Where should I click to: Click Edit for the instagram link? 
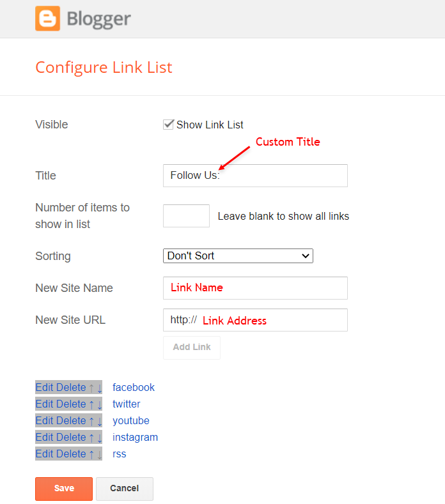pos(44,438)
